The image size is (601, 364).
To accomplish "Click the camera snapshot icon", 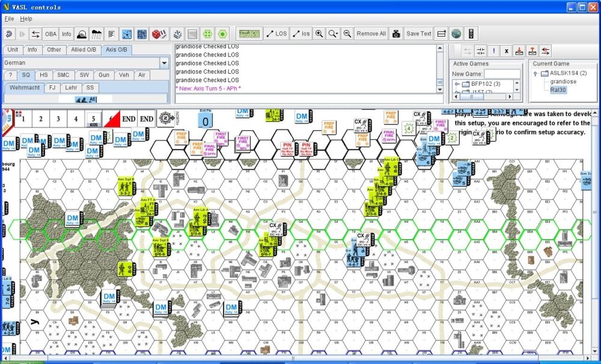I will pos(396,34).
